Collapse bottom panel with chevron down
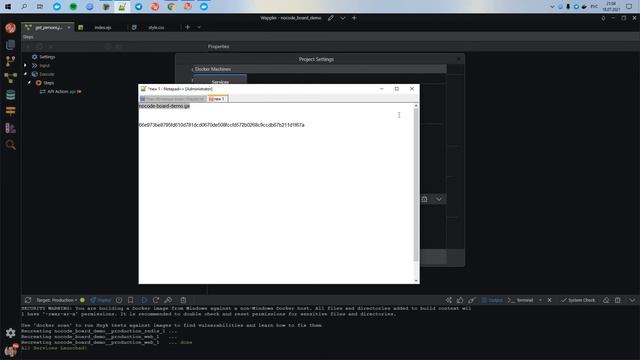 click(632, 300)
